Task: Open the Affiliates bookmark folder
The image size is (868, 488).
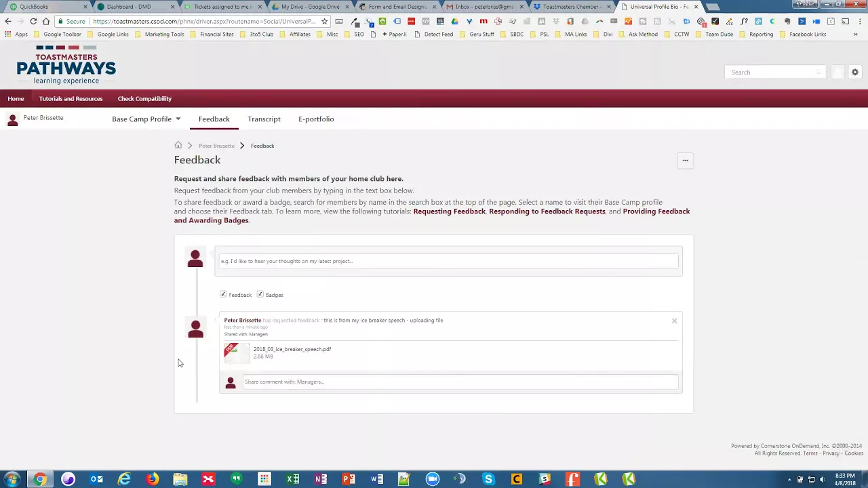Action: click(x=295, y=34)
